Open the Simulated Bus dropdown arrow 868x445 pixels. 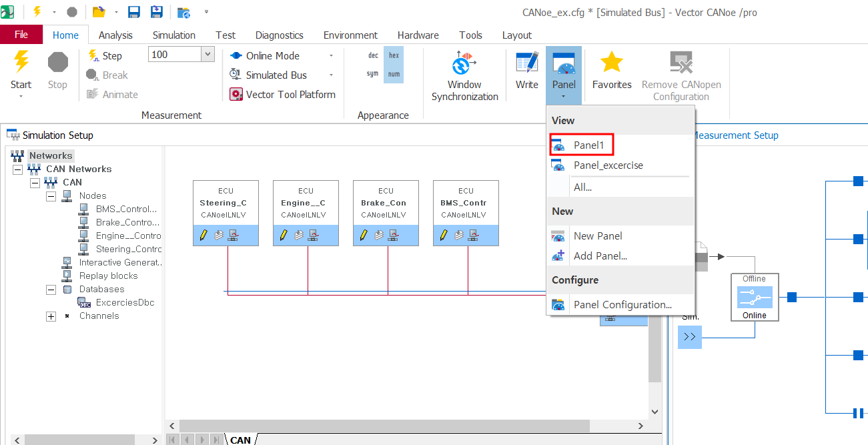pyautogui.click(x=331, y=75)
